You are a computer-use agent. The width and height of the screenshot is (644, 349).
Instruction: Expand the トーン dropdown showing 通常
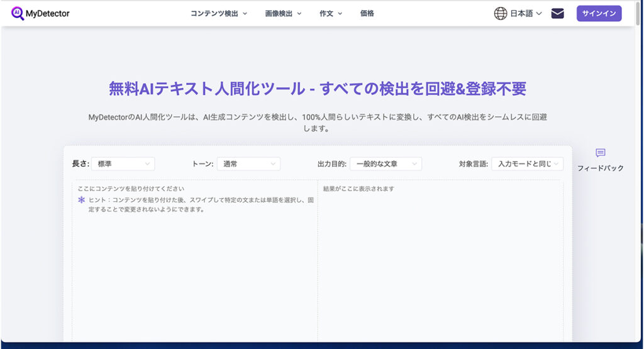tap(248, 163)
